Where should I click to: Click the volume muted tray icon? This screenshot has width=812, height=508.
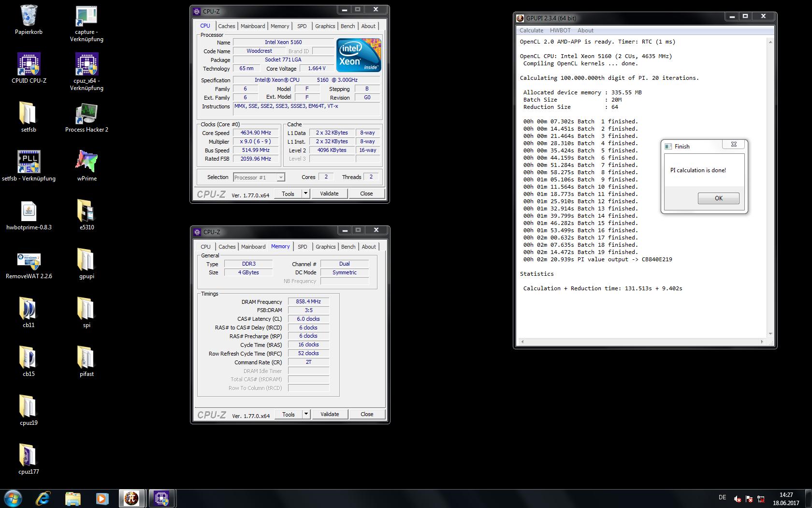pyautogui.click(x=737, y=498)
